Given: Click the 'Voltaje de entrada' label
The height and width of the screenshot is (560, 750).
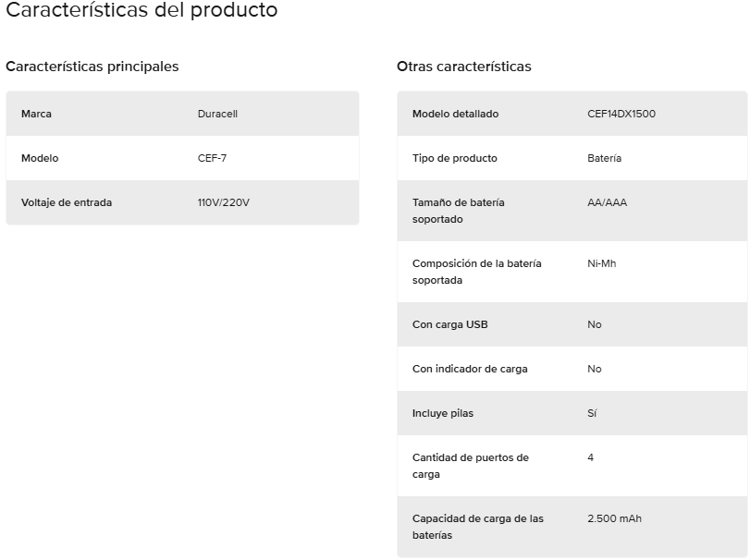Looking at the screenshot, I should pyautogui.click(x=66, y=202).
